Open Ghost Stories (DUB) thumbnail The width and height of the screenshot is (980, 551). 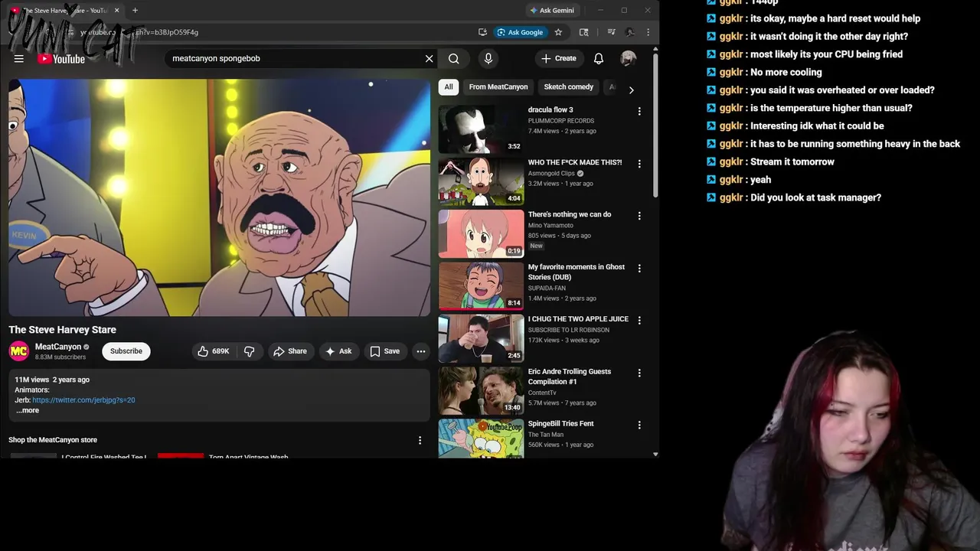(481, 285)
